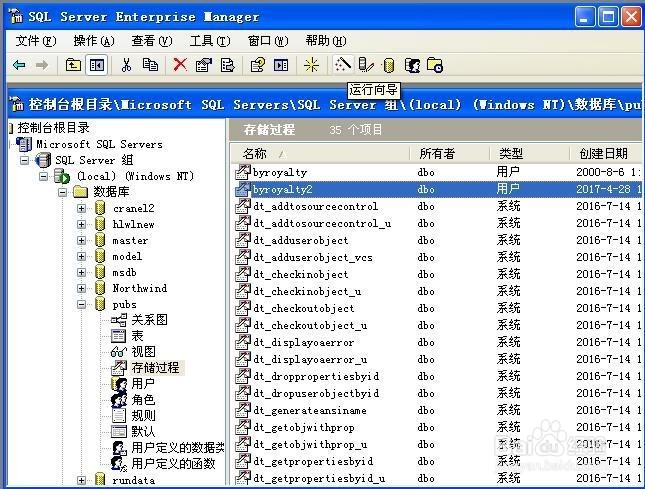Click the Run Wizard wand icon

343,65
